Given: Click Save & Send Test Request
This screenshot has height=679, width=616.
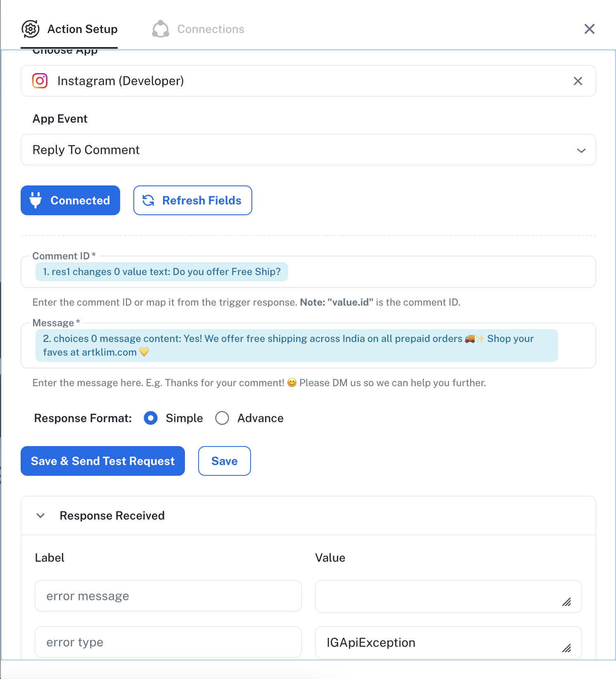Looking at the screenshot, I should pos(103,461).
